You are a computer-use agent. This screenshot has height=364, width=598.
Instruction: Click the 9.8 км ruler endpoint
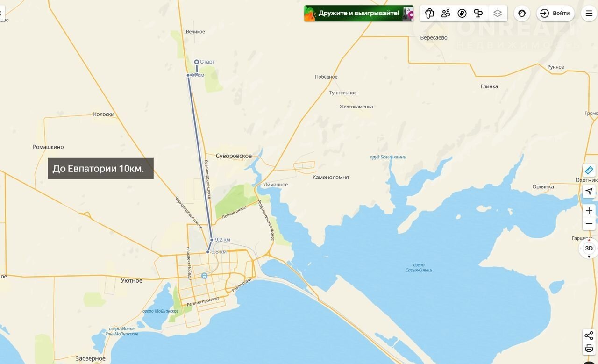tap(208, 252)
